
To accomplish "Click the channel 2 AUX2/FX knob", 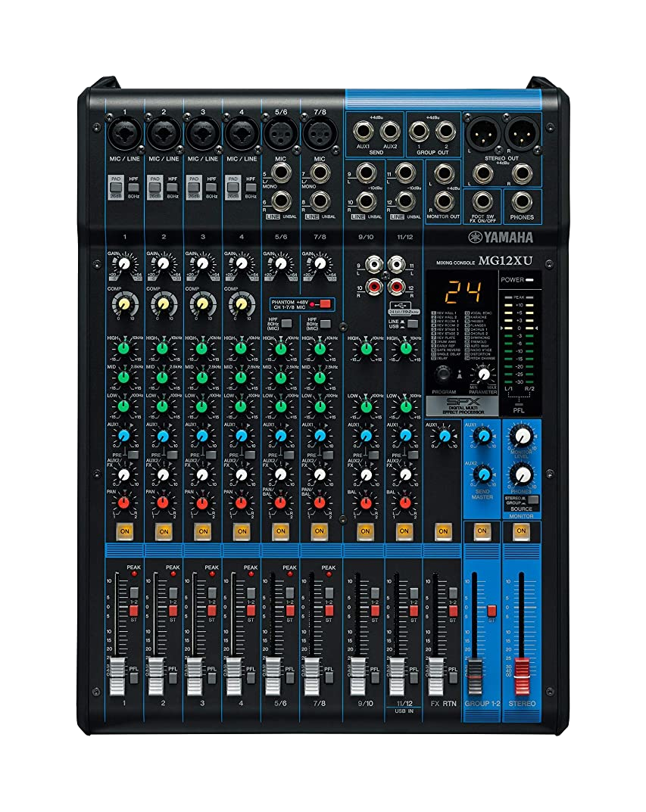I will 163,475.
